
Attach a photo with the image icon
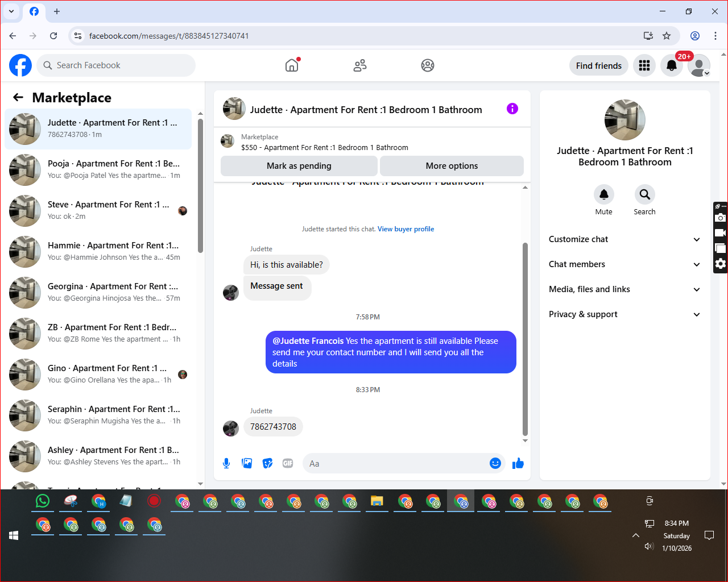pyautogui.click(x=247, y=463)
